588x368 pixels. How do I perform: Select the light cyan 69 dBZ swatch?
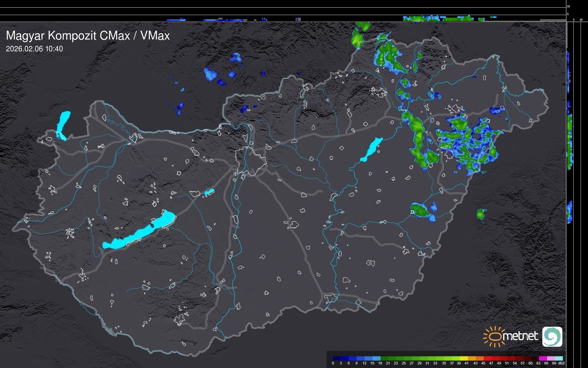coord(558,358)
